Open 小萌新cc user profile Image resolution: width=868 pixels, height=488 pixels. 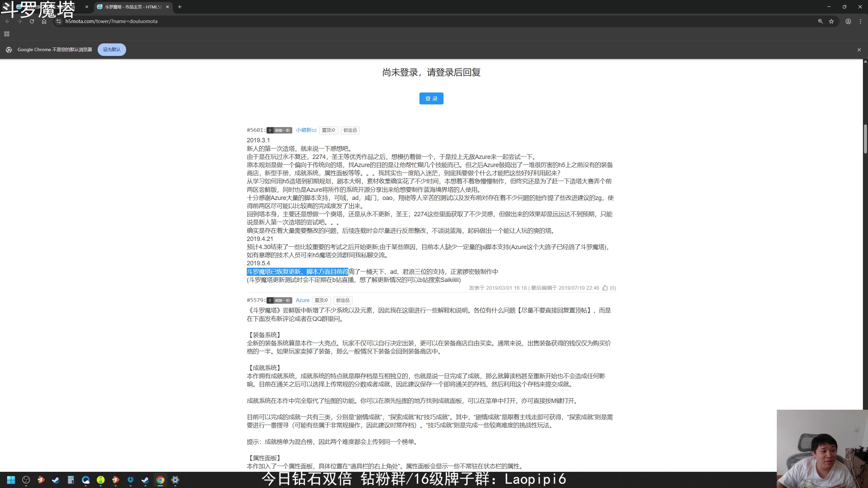click(306, 130)
